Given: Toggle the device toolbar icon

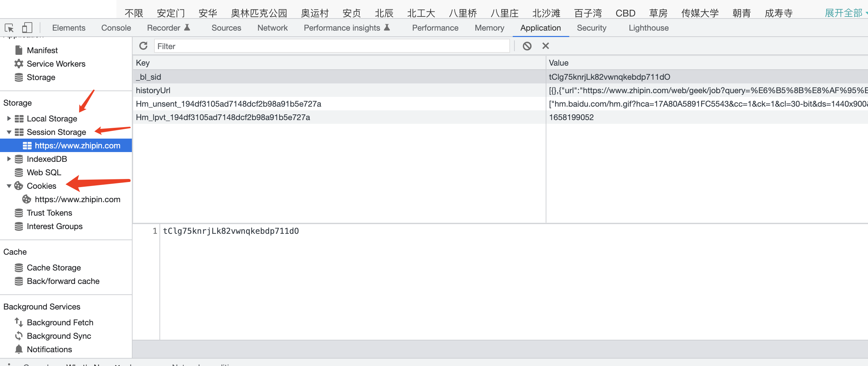Looking at the screenshot, I should pyautogui.click(x=27, y=28).
